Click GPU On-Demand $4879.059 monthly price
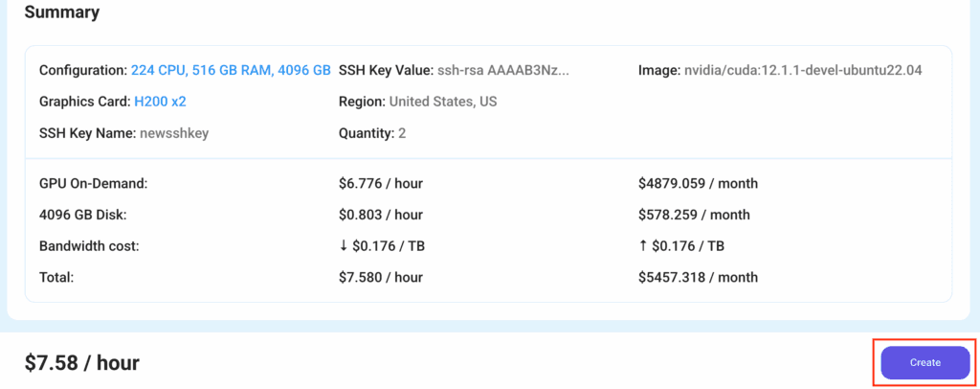Viewport: 980px width, 389px height. (x=698, y=183)
